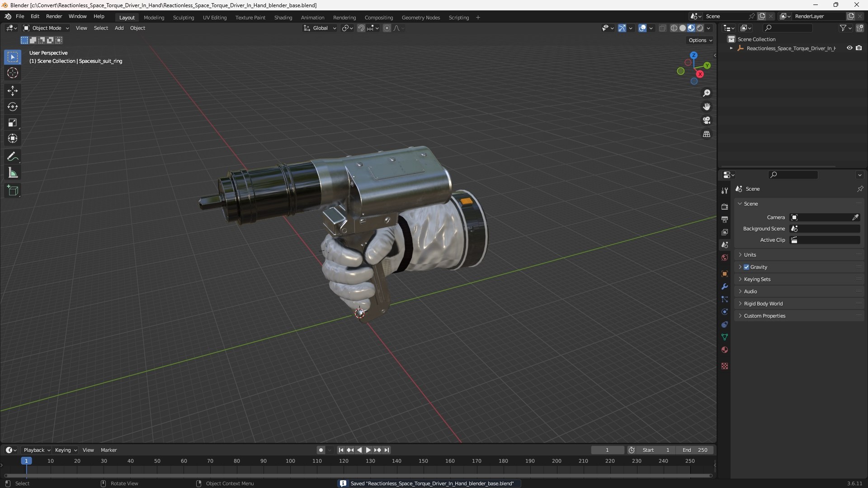The image size is (868, 488).
Task: Open the Add menu in viewport
Action: [119, 28]
